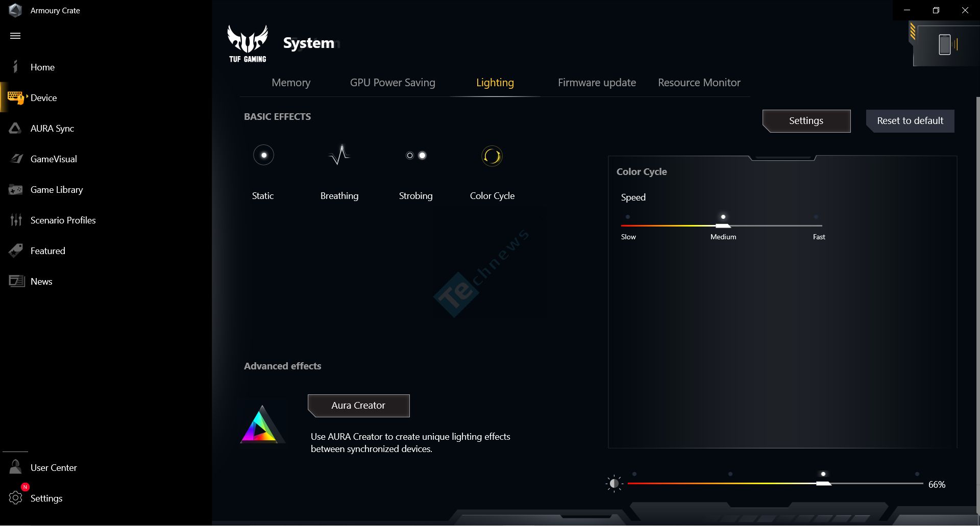Switch to GPU Power Saving tab

point(393,83)
